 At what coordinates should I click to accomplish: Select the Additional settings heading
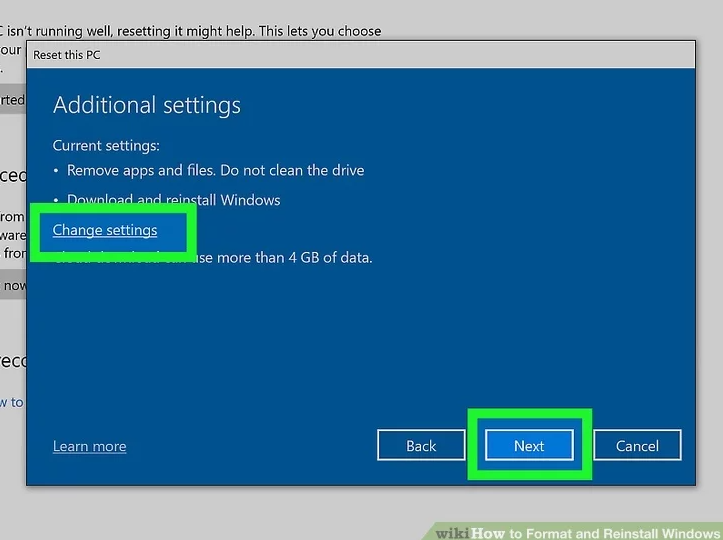pyautogui.click(x=147, y=105)
